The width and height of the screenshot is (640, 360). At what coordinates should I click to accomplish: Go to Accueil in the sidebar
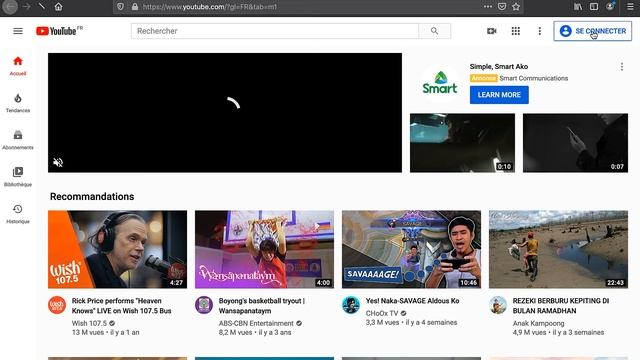coord(18,66)
